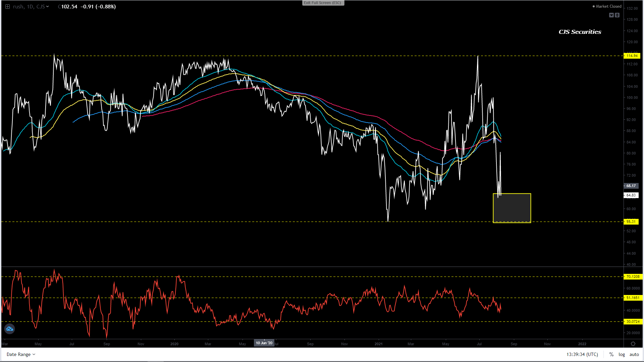The height and width of the screenshot is (362, 644).
Task: Click the Market Closed status indicator
Action: pos(607,6)
